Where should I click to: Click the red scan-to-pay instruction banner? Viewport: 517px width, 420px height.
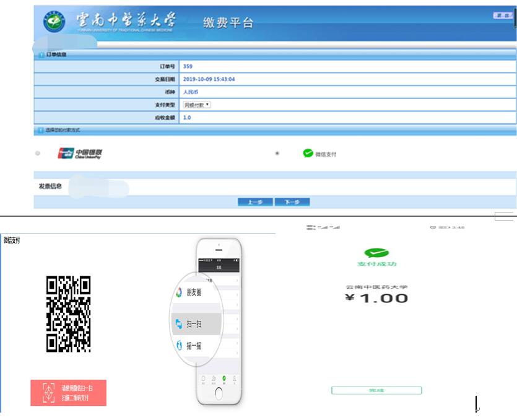pos(69,393)
